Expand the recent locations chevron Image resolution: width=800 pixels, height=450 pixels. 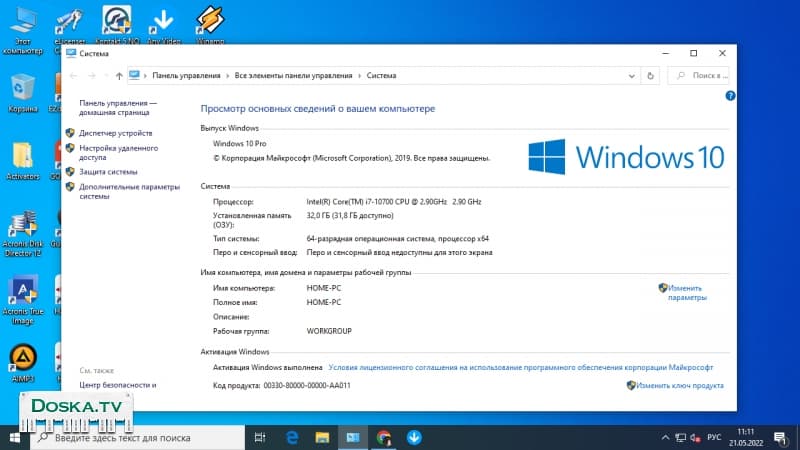point(105,75)
